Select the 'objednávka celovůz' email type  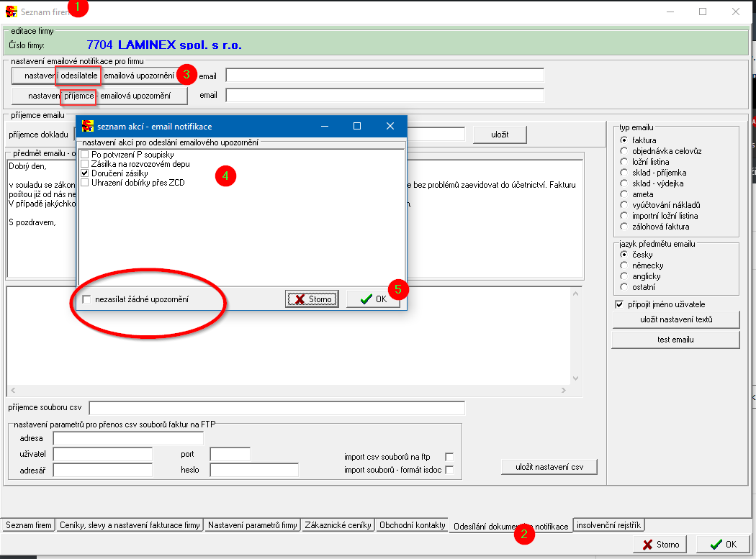click(x=624, y=151)
